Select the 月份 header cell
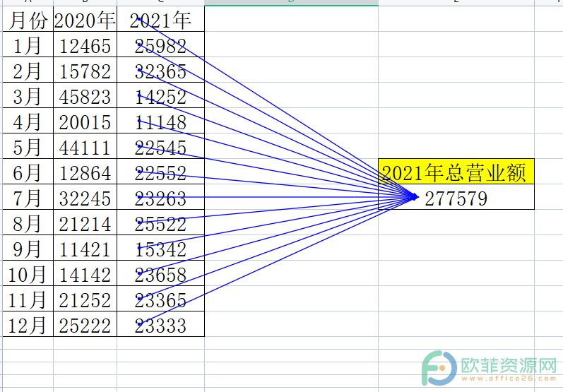The width and height of the screenshot is (563, 392). click(28, 19)
